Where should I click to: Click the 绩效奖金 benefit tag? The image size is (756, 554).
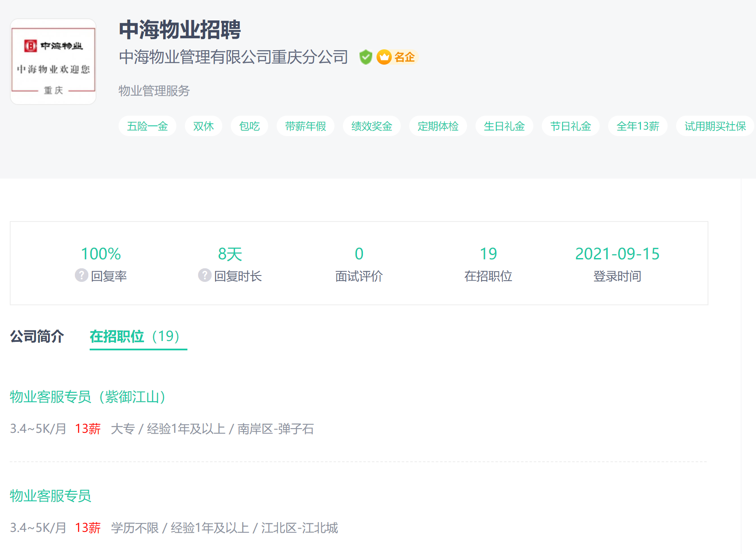point(372,126)
